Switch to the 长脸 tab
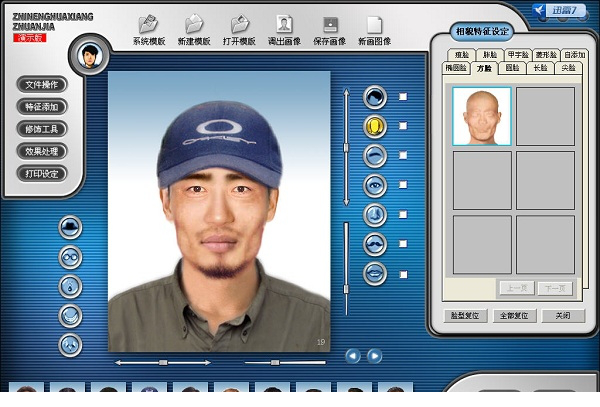This screenshot has width=600, height=407. (540, 68)
